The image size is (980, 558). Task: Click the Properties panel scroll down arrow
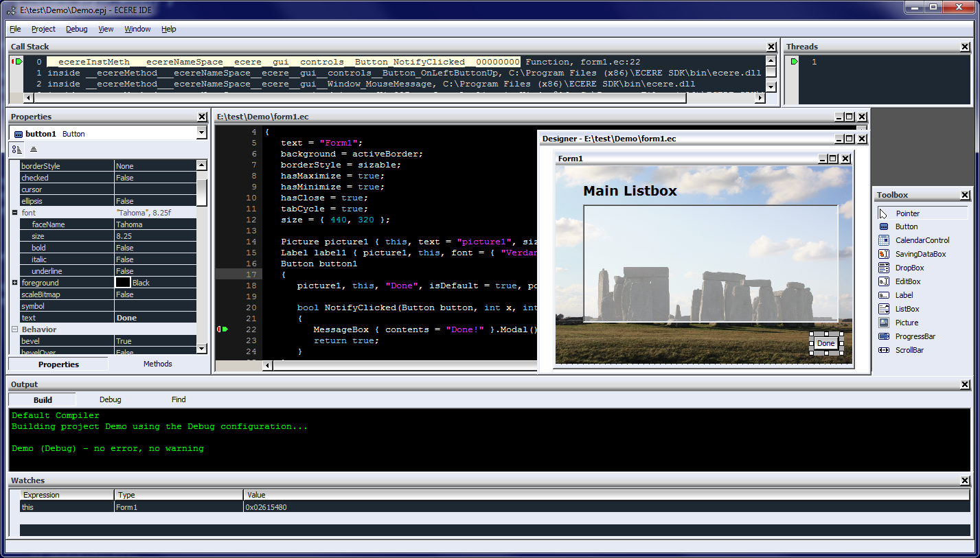[201, 349]
